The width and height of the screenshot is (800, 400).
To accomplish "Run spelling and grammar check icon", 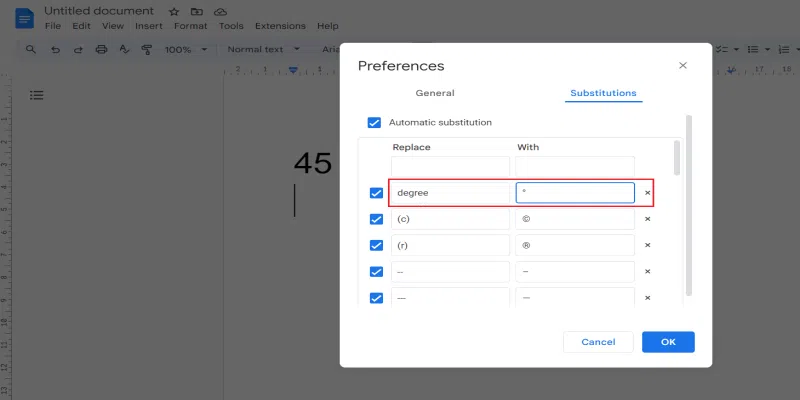I will (124, 49).
